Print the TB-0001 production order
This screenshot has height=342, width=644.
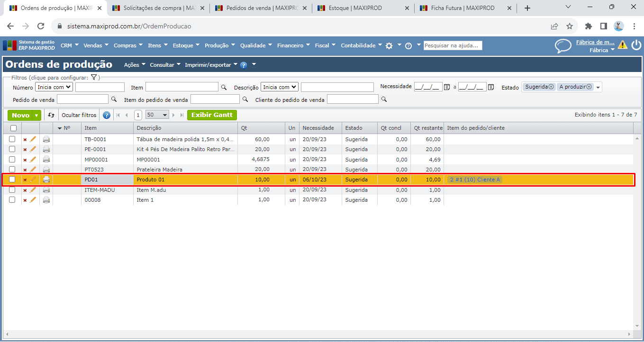click(x=46, y=139)
